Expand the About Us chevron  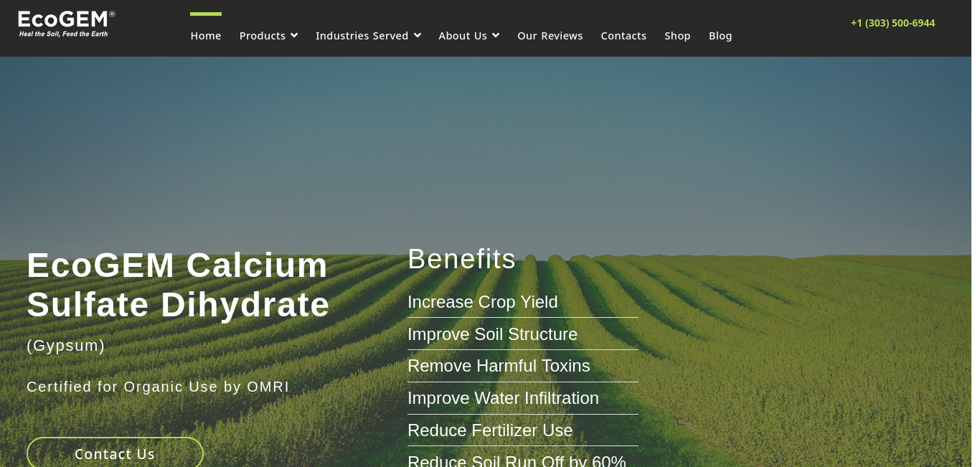(496, 36)
